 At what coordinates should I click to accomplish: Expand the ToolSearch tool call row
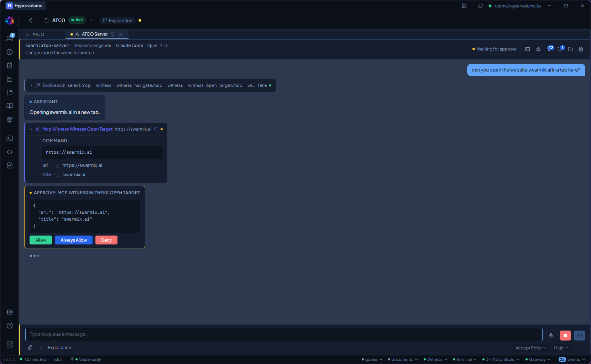(x=31, y=85)
